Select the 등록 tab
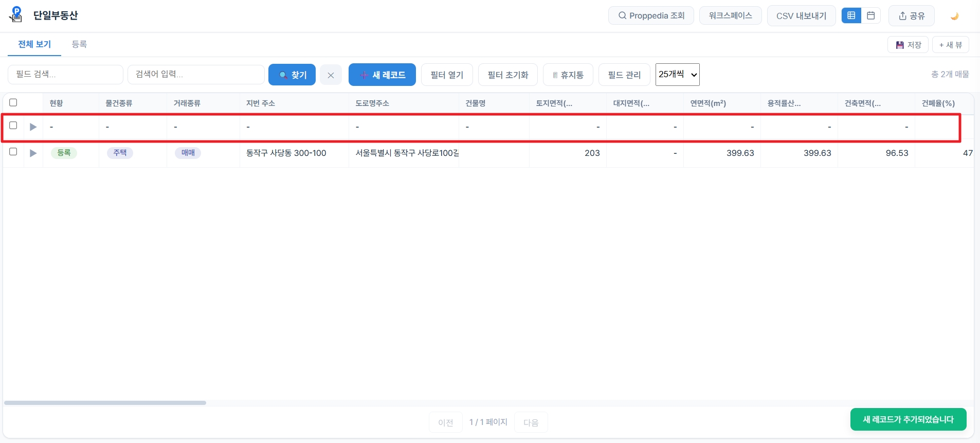This screenshot has width=980, height=443. pyautogui.click(x=79, y=44)
